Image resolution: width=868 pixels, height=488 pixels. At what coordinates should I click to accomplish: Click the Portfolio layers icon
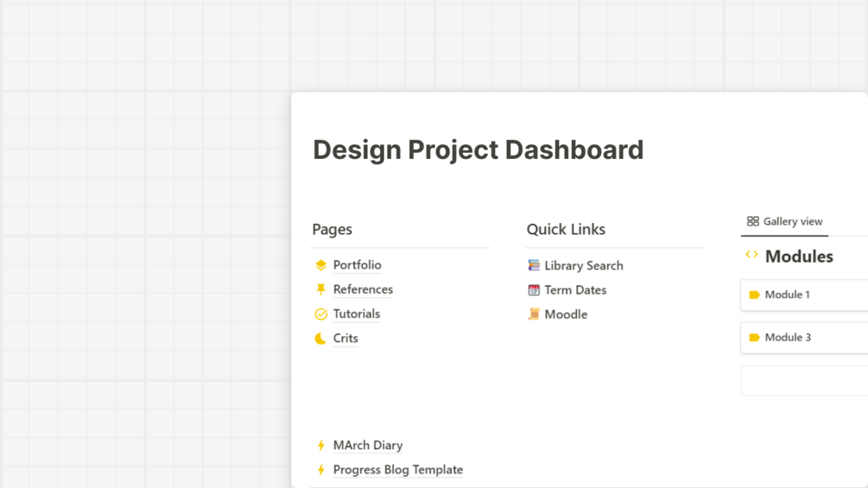[x=320, y=265]
